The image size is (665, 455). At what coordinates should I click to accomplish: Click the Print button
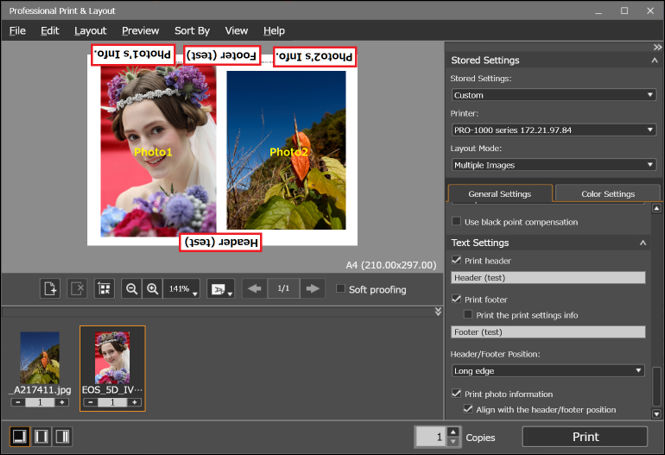(585, 437)
